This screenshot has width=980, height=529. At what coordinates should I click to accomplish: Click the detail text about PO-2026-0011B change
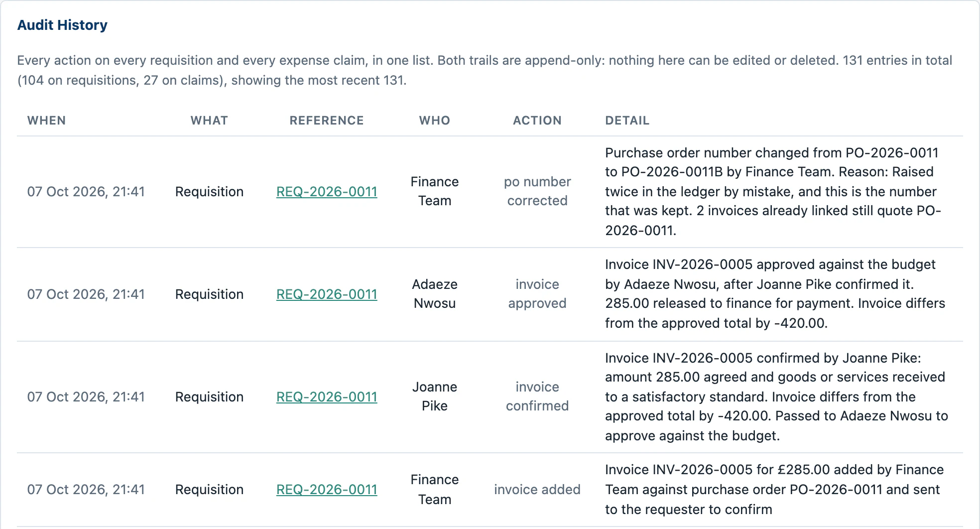click(773, 192)
